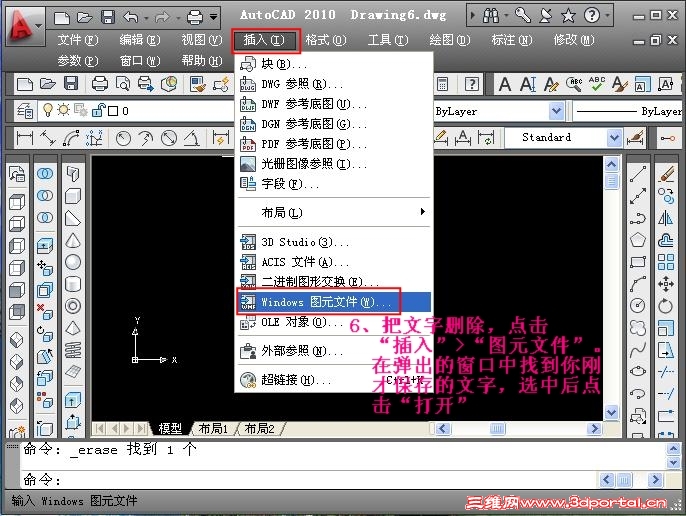Click the Multiline Text A icon

click(504, 84)
